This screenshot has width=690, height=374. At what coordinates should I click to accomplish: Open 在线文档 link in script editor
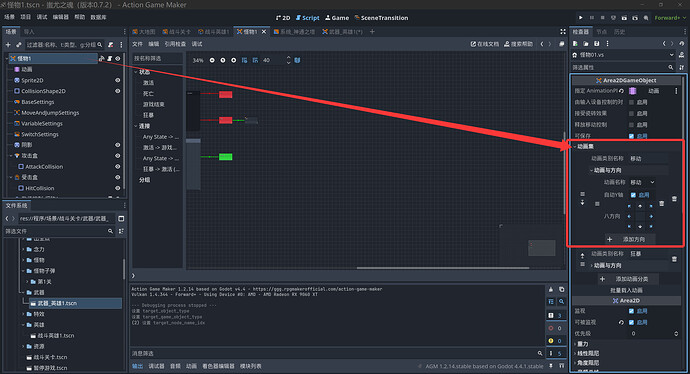click(485, 44)
